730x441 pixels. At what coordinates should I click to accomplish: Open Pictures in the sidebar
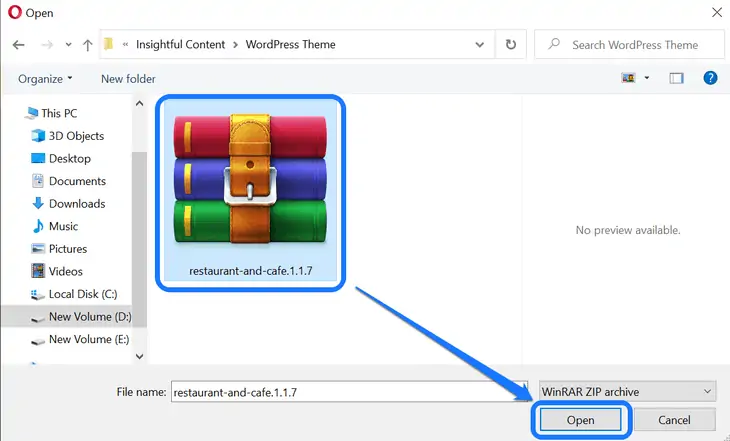pyautogui.click(x=68, y=249)
